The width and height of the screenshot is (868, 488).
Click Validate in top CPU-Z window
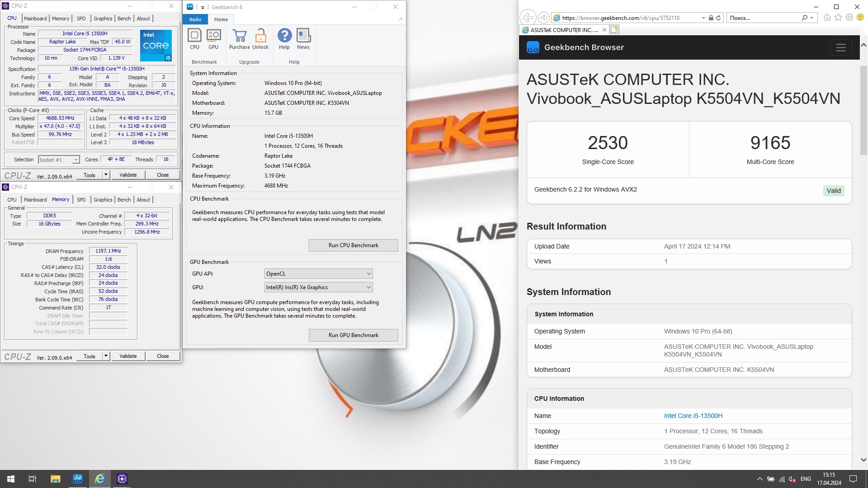(128, 175)
